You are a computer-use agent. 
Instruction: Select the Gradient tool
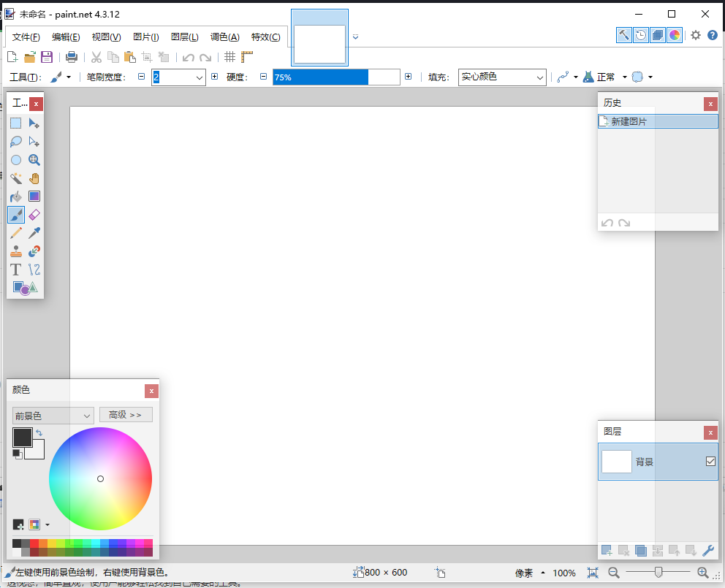34,196
